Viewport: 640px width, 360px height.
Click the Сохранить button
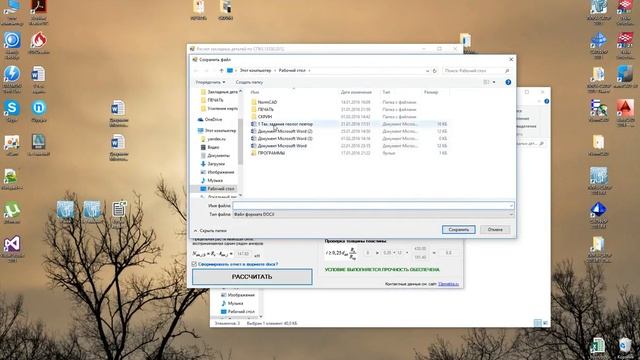tap(458, 230)
